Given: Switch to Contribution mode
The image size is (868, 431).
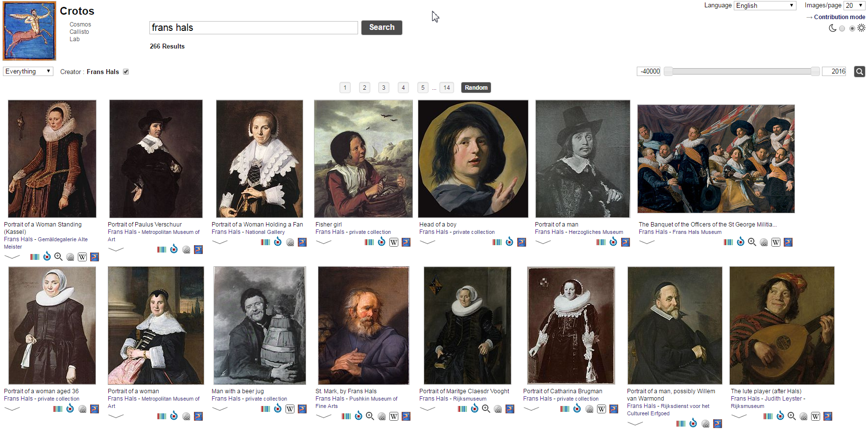Looking at the screenshot, I should [x=840, y=17].
